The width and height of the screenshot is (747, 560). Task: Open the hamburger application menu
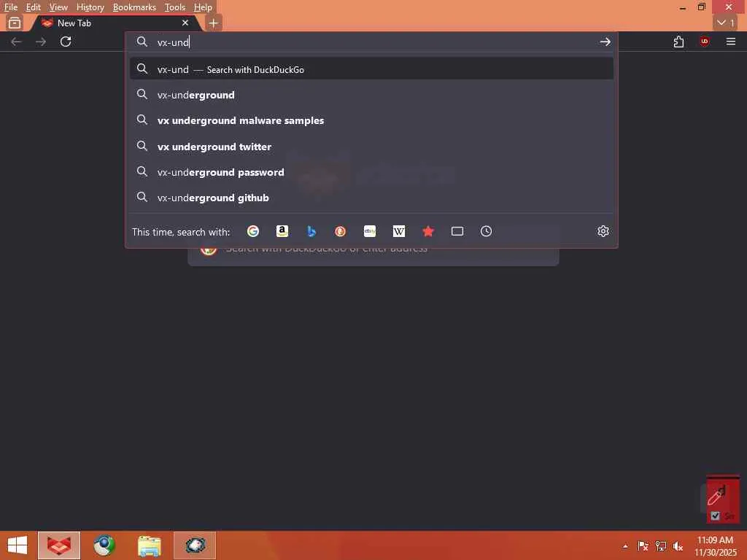pos(731,42)
